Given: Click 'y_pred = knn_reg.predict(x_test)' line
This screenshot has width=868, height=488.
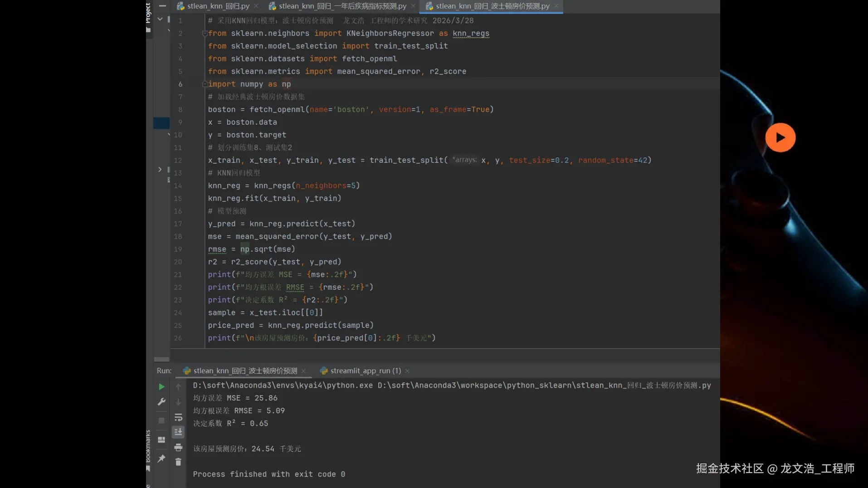Looking at the screenshot, I should coord(282,224).
